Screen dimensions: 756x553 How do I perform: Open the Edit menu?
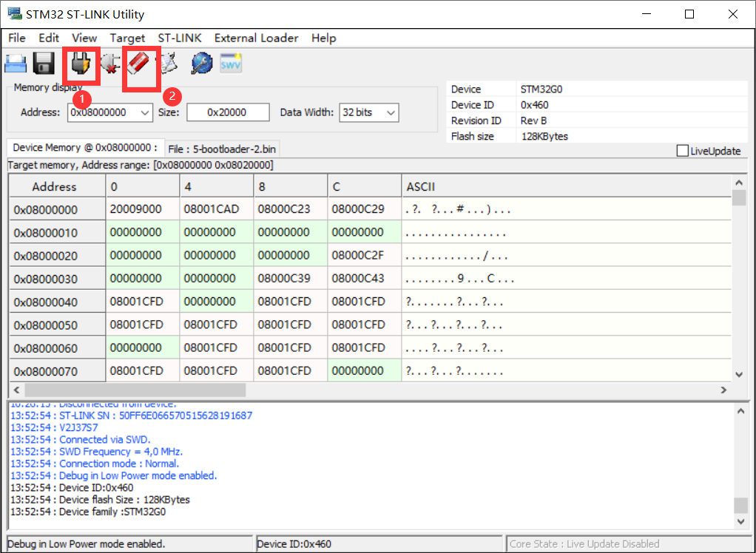tap(49, 38)
